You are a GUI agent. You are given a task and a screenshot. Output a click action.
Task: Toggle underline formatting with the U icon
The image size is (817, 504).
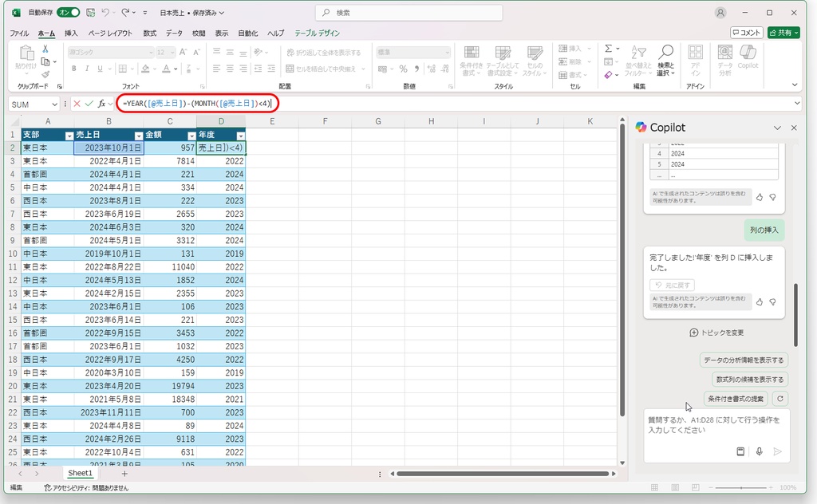(x=100, y=69)
